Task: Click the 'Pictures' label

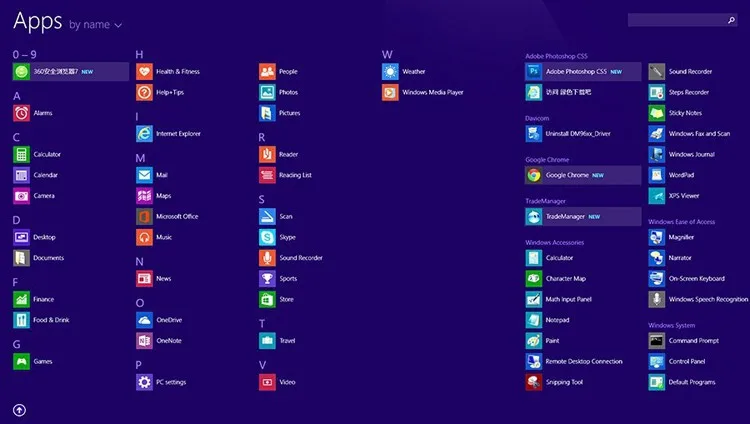Action: coord(289,113)
